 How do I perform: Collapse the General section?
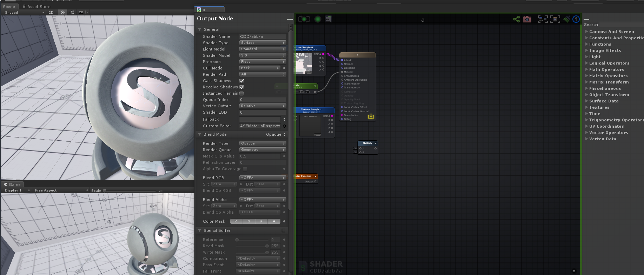click(x=200, y=29)
